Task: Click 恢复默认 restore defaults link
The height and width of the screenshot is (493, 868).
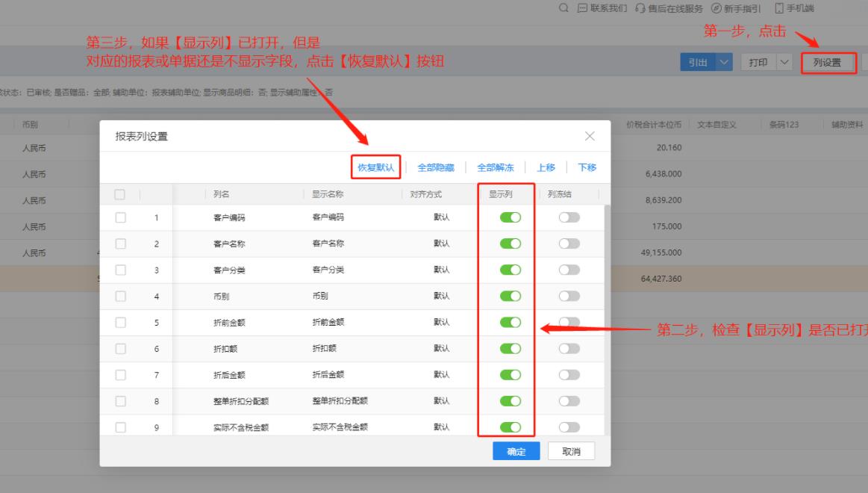Action: (x=376, y=167)
